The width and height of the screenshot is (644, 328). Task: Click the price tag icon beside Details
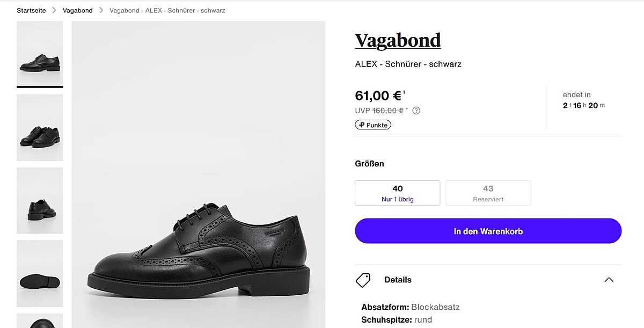(x=363, y=280)
